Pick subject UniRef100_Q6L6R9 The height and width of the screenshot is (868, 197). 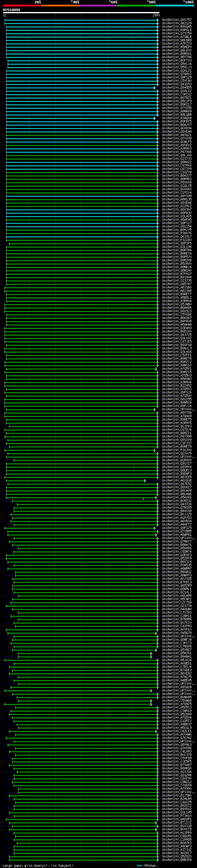(177, 40)
